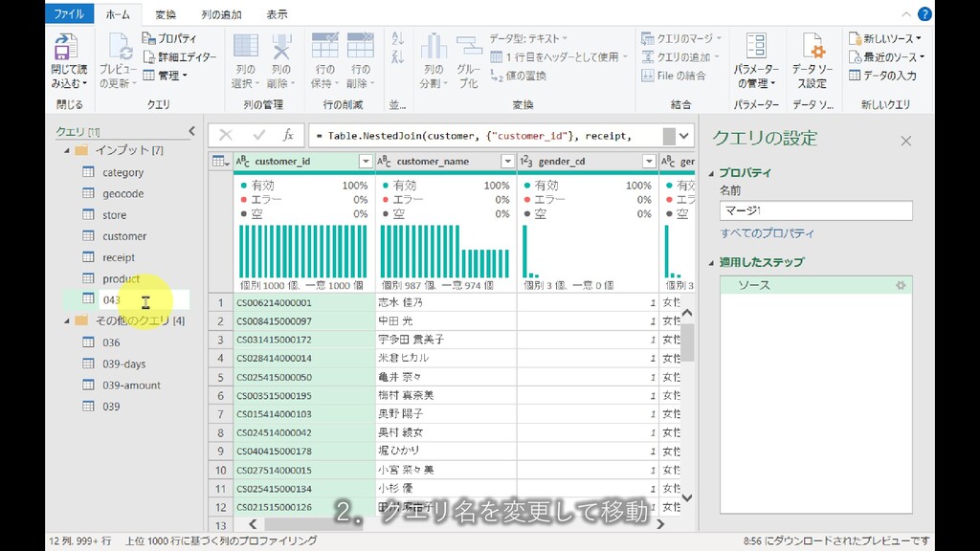Collapse the インプット query folder
This screenshot has height=551, width=980.
pos(66,151)
